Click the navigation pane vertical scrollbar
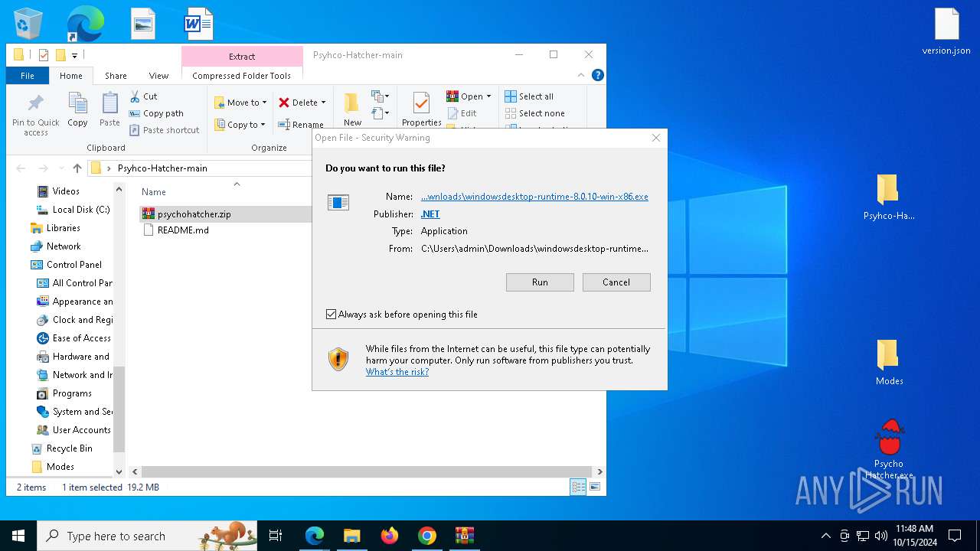The width and height of the screenshot is (980, 551). point(119,409)
